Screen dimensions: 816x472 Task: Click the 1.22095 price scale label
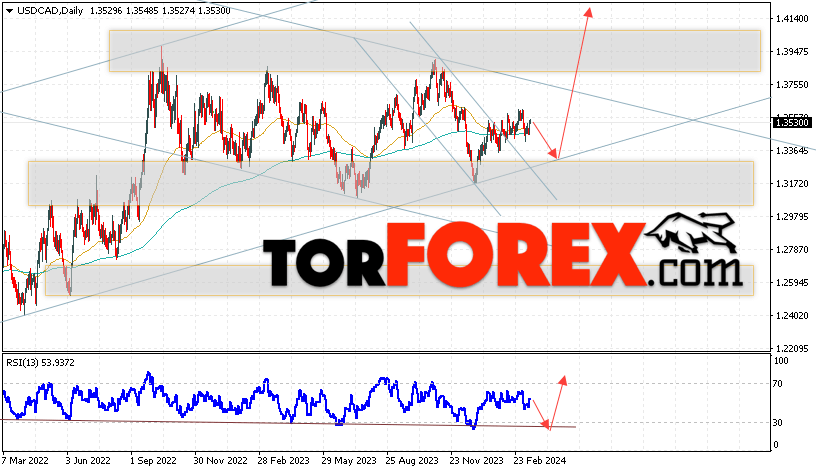pyautogui.click(x=792, y=348)
